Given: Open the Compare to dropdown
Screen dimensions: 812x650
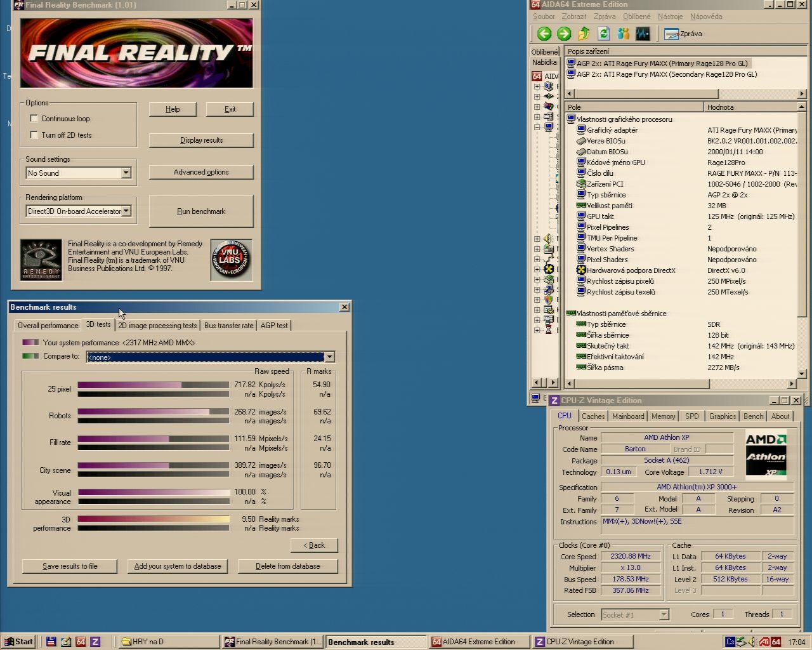Looking at the screenshot, I should 329,357.
